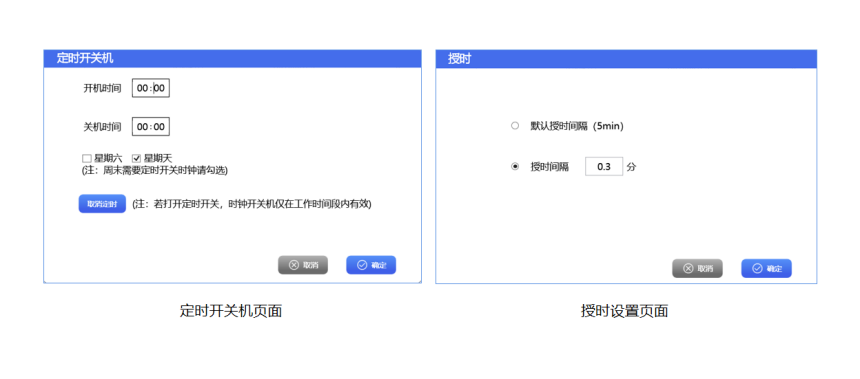860x379 pixels.
Task: Uncheck the 星期天 checkbox
Action: tap(137, 159)
